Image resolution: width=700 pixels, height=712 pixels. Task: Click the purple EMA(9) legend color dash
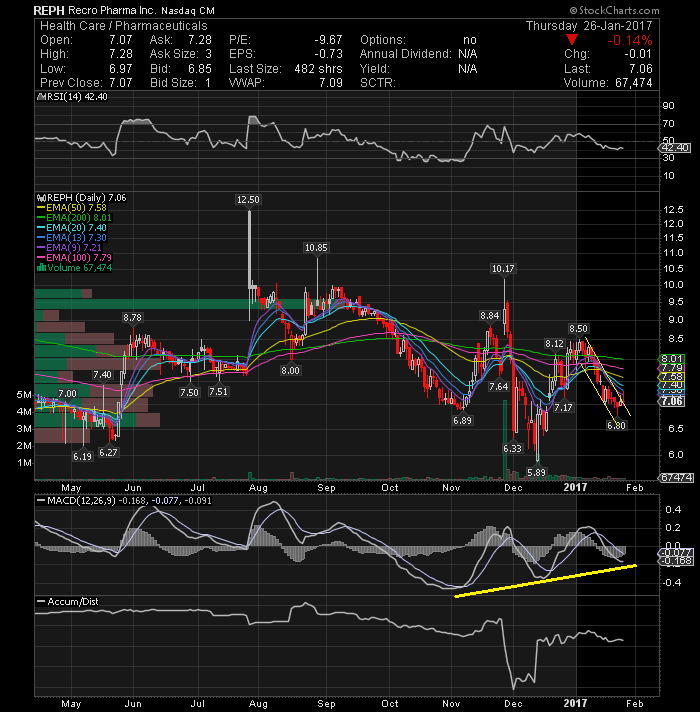coord(41,248)
